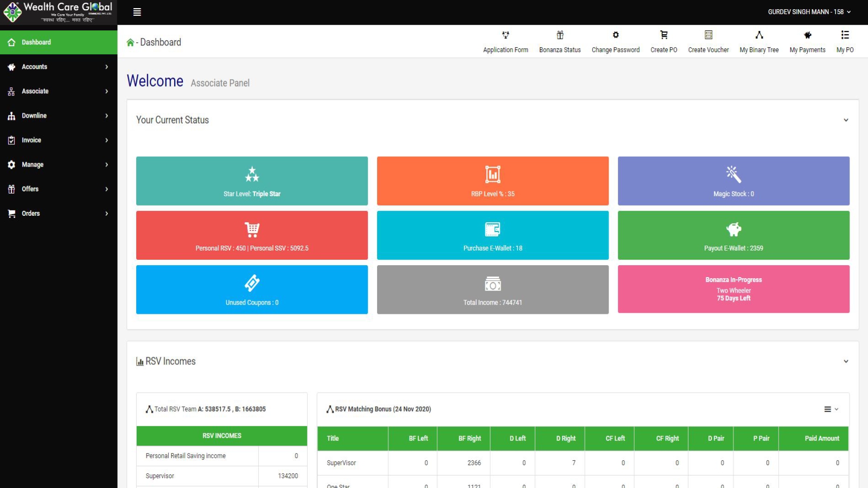Viewport: 868px width, 488px height.
Task: Open RSV Matching Bonus options menu
Action: pyautogui.click(x=831, y=409)
